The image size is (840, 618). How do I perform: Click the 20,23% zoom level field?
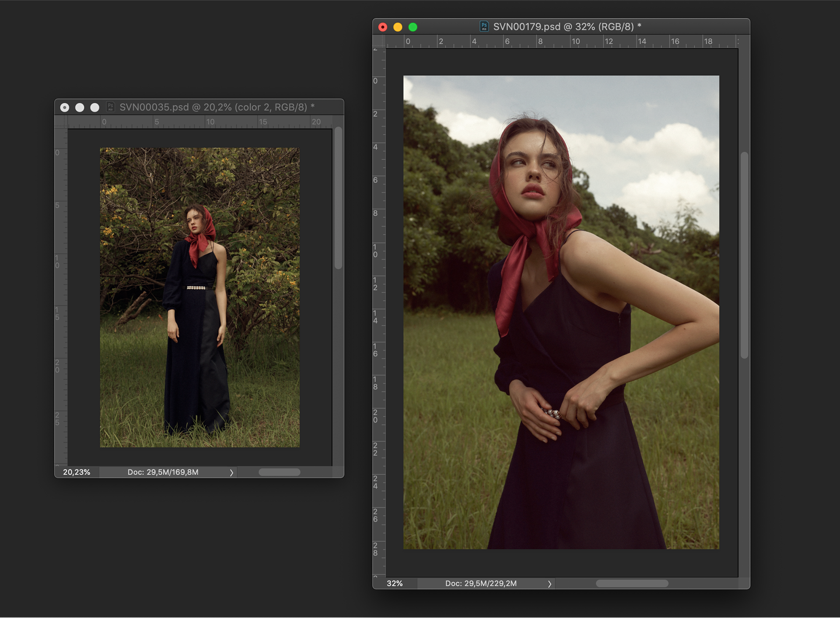(x=77, y=472)
